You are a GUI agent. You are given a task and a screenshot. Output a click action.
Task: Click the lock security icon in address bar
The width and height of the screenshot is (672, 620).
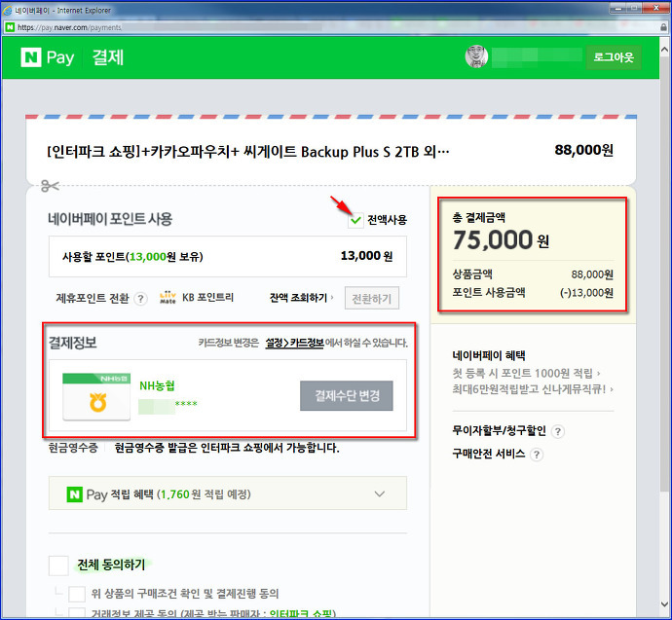coord(663,27)
